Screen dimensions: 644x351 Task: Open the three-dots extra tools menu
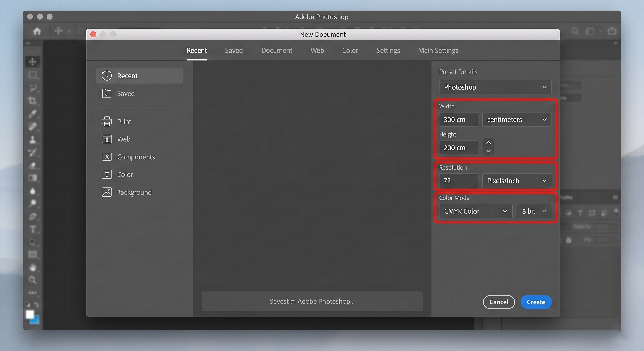tap(32, 292)
